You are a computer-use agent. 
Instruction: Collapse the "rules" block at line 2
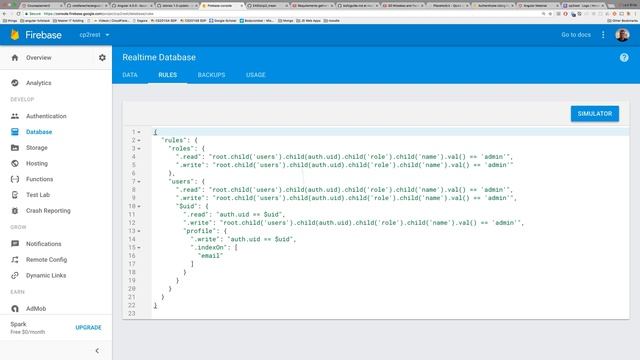[x=139, y=140]
